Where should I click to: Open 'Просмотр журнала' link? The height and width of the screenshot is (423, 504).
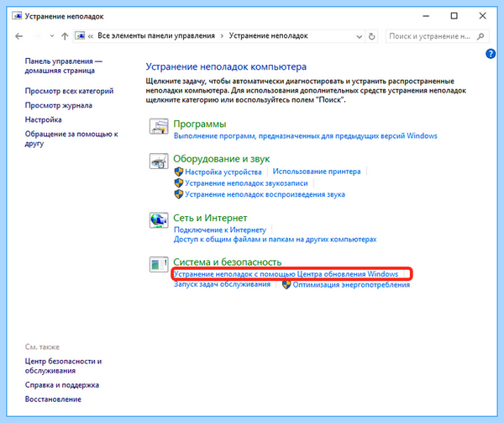point(59,105)
